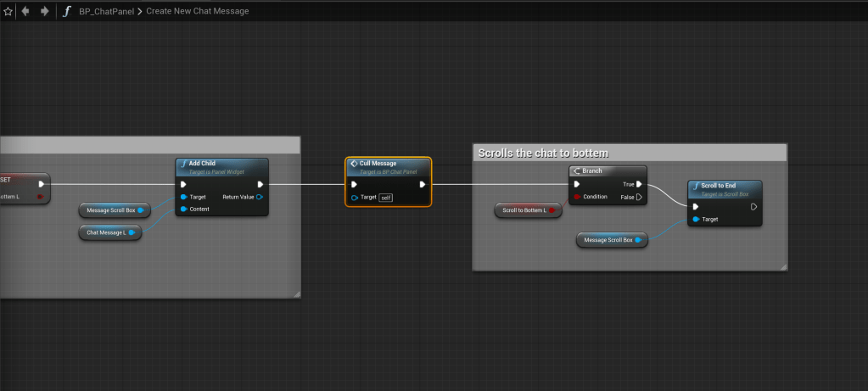Click BP_ChatPanel in the breadcrumb
The height and width of the screenshot is (391, 868).
click(x=106, y=12)
